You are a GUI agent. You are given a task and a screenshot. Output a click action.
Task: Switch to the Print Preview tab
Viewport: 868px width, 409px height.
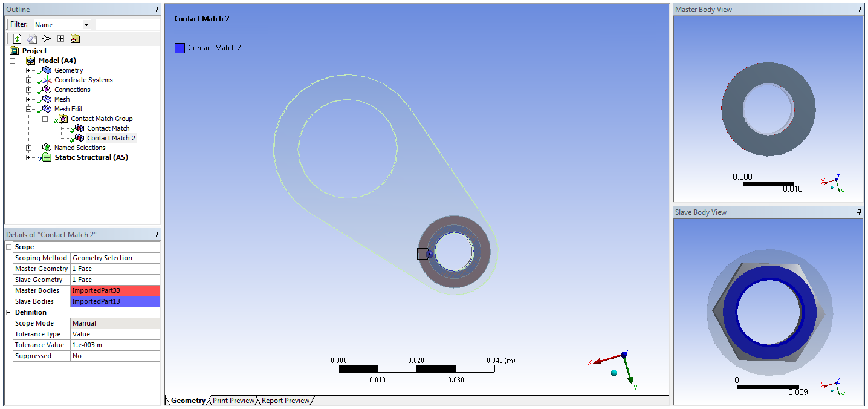pos(233,401)
